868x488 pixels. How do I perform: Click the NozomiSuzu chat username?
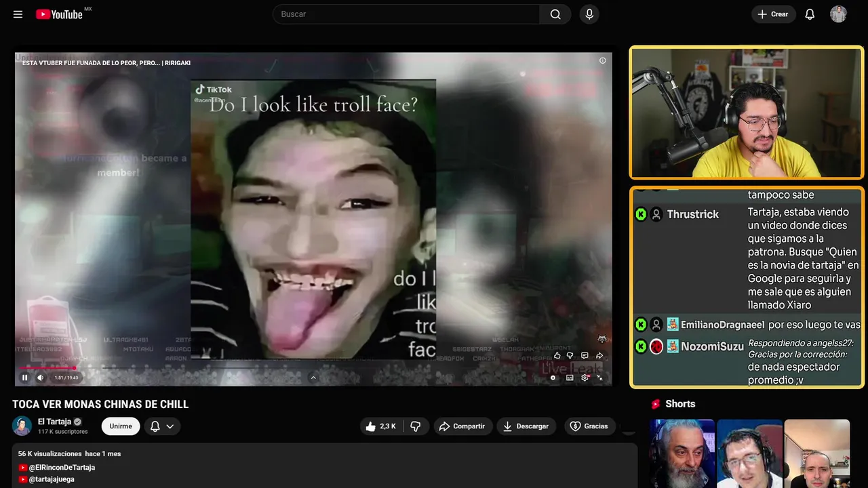click(x=712, y=346)
